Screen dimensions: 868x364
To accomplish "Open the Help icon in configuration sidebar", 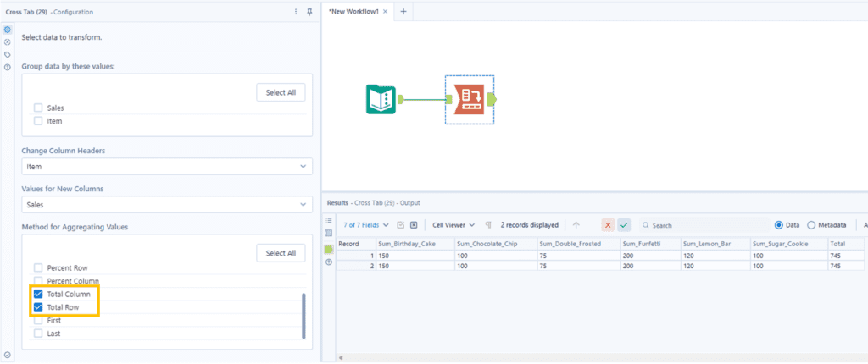I will (x=8, y=67).
